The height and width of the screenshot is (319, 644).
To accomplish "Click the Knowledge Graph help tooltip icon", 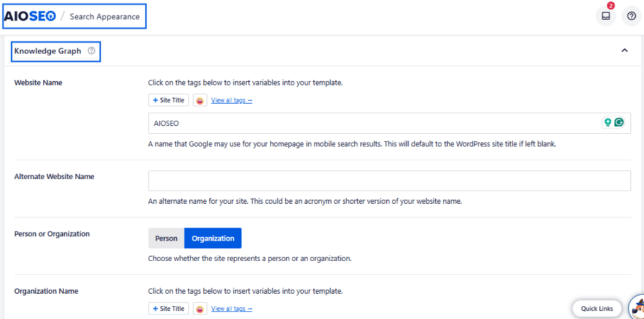I will pyautogui.click(x=92, y=51).
